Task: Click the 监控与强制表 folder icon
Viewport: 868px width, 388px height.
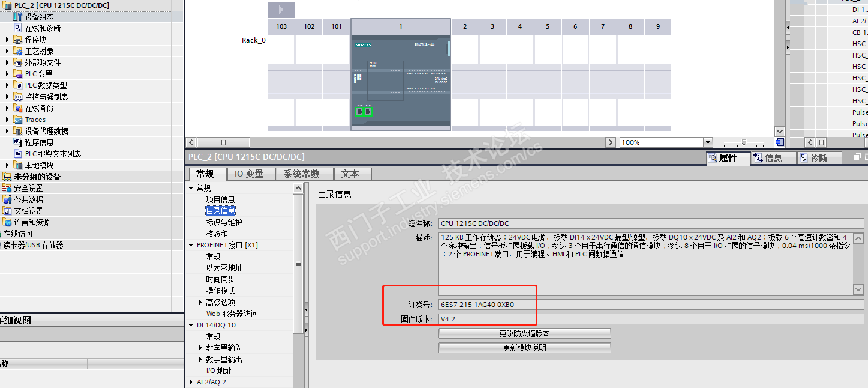Action: coord(18,97)
